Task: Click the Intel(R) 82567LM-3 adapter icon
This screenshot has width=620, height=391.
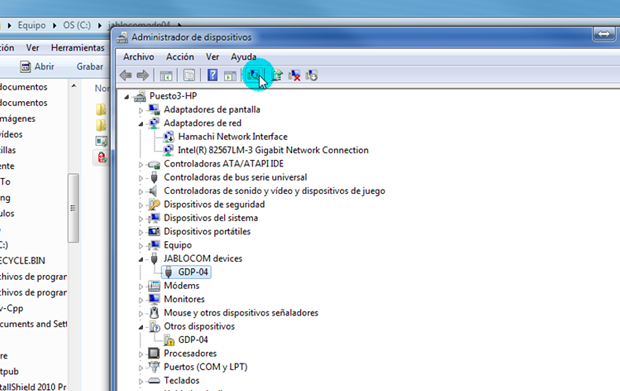Action: point(168,150)
